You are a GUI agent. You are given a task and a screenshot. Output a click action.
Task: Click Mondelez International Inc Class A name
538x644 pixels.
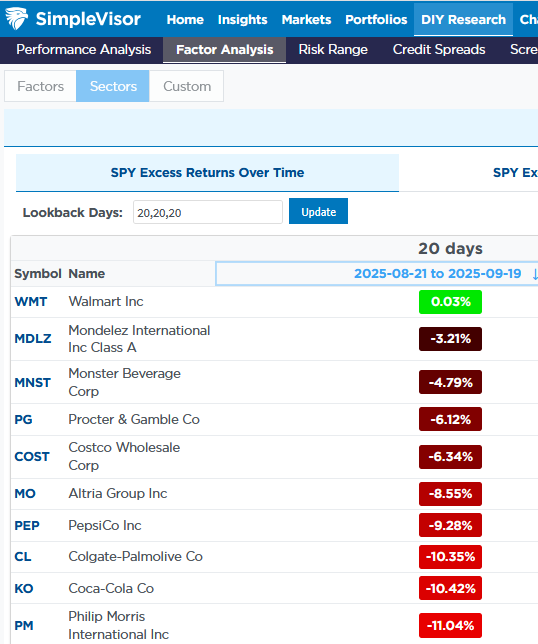point(139,339)
